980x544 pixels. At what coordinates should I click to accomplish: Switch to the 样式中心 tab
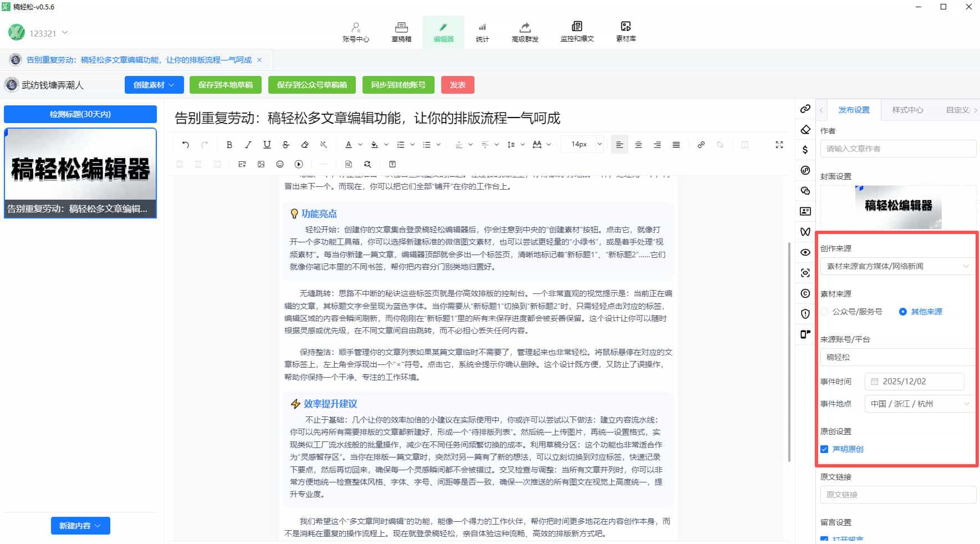907,110
